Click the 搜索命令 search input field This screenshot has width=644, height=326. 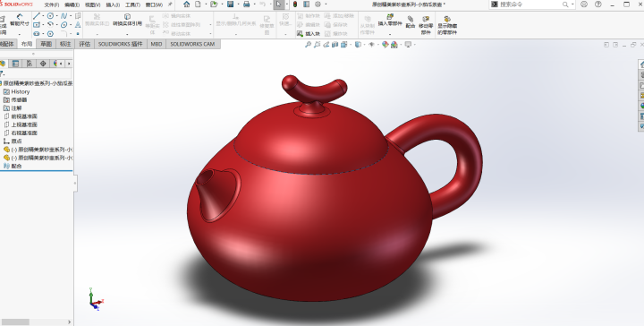[x=531, y=4]
